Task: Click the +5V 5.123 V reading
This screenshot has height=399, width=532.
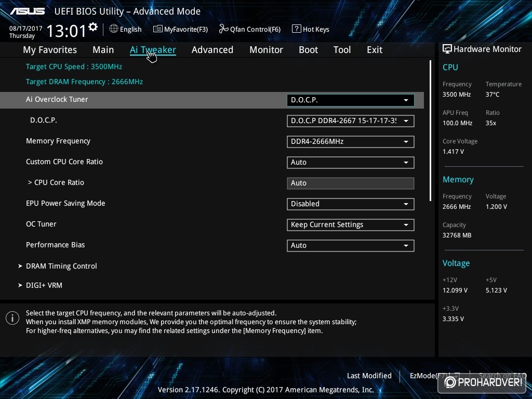Action: click(496, 290)
